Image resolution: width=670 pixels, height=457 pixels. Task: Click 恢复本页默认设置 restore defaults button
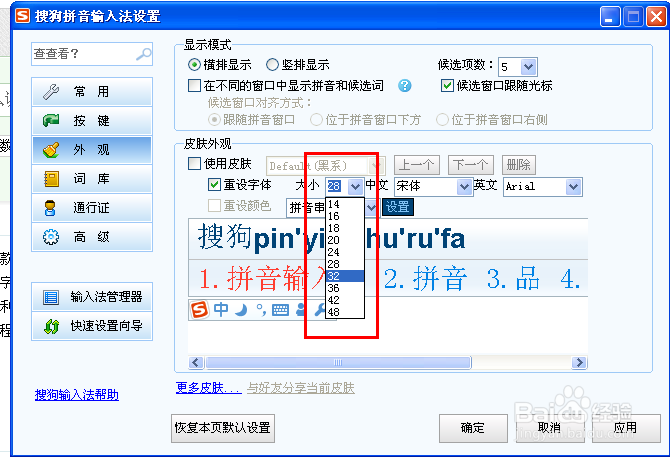click(223, 428)
